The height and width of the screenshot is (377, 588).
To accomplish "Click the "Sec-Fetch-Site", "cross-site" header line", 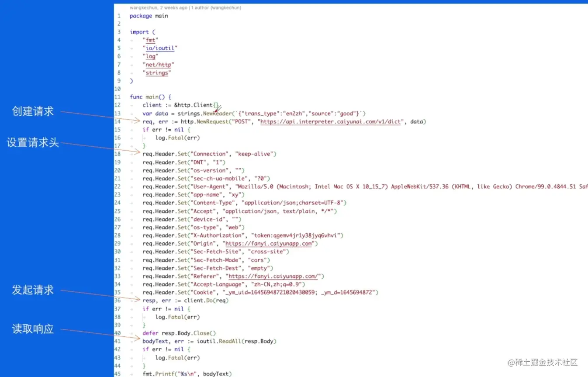I will [x=216, y=252].
